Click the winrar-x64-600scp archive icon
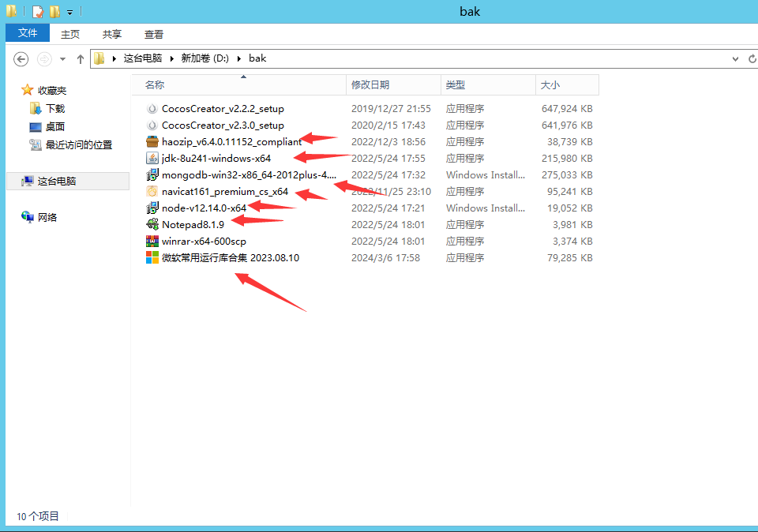The height and width of the screenshot is (532, 758). tap(152, 242)
